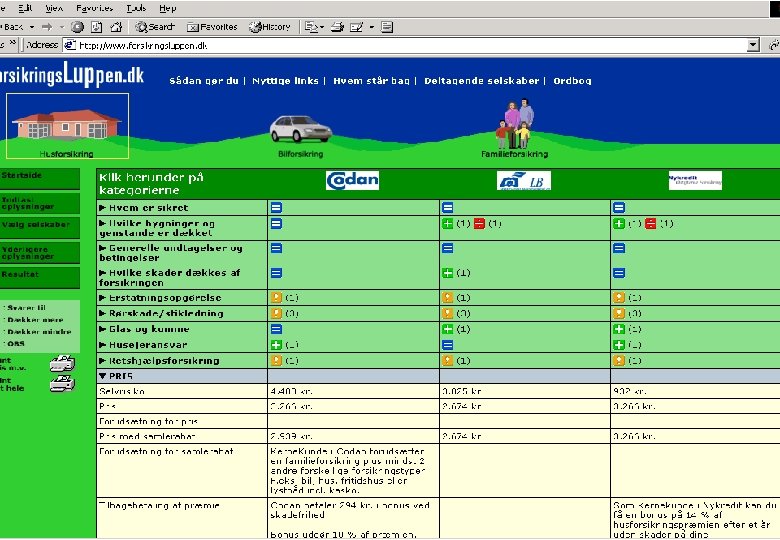780x540 pixels.
Task: Click red minus icon in Nykredit Hvilke bygninger row
Action: coord(650,224)
